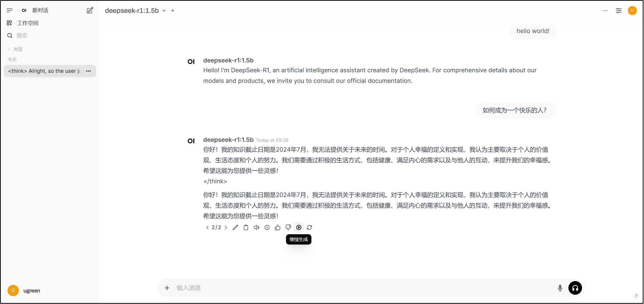Click the 今天 date label in sidebar
Viewport: 644px width, 304px height.
(12, 60)
